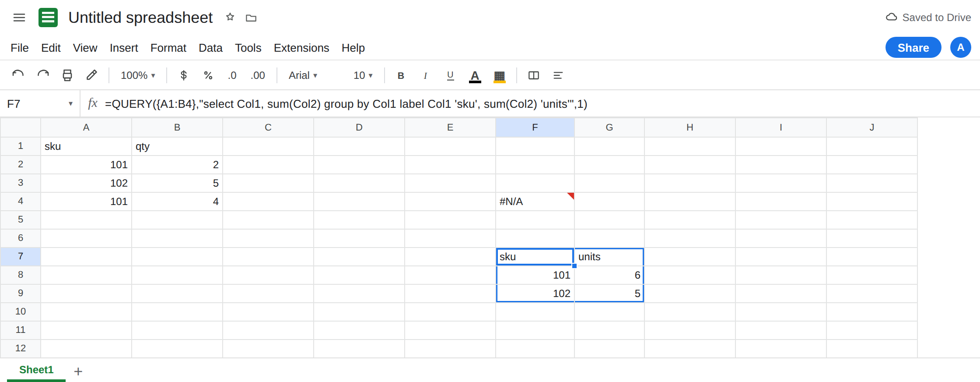Format as currency with dollar sign
The image size is (980, 382).
tap(184, 75)
